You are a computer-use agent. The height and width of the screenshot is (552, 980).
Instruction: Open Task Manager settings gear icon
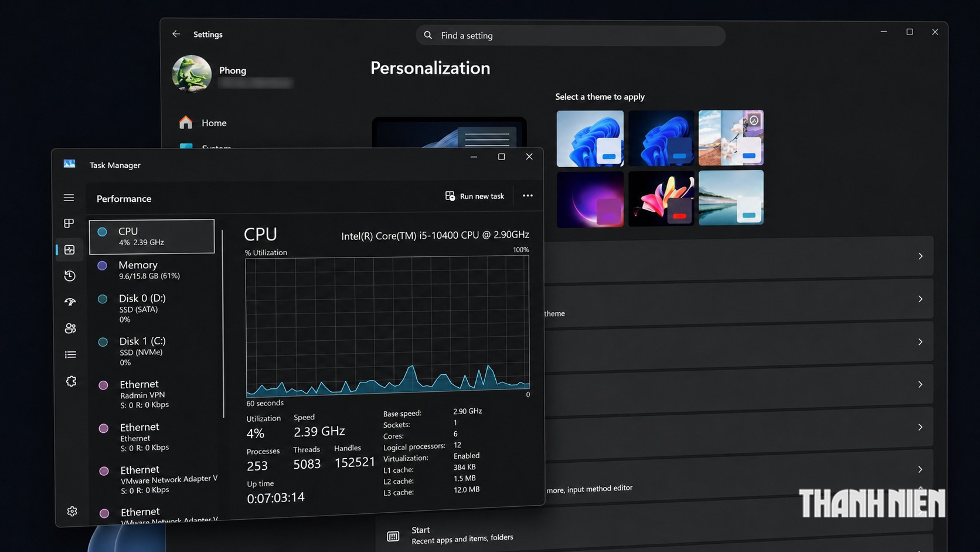pos(72,511)
